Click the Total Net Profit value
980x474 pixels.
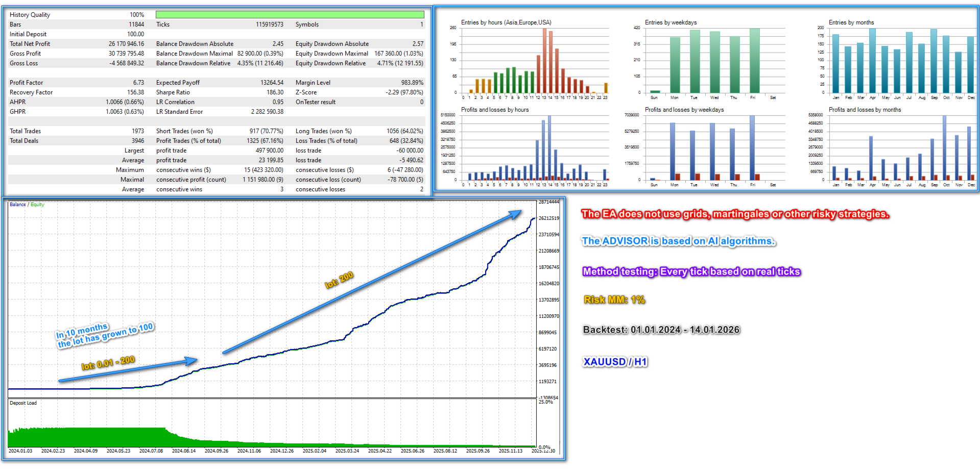point(126,44)
